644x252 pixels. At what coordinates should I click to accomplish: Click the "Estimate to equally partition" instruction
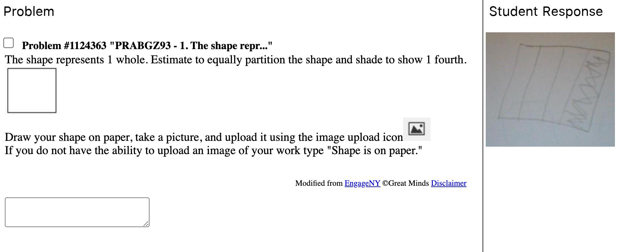(x=236, y=60)
